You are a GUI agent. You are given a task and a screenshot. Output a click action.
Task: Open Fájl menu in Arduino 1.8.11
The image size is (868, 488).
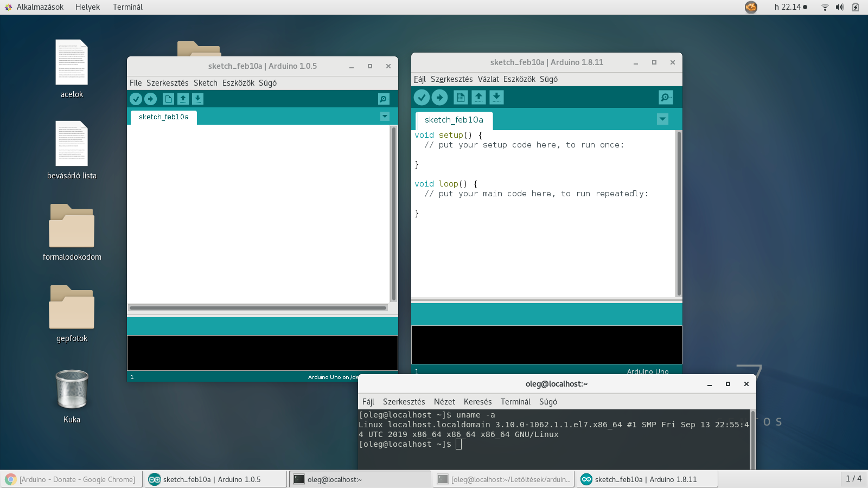tap(420, 79)
